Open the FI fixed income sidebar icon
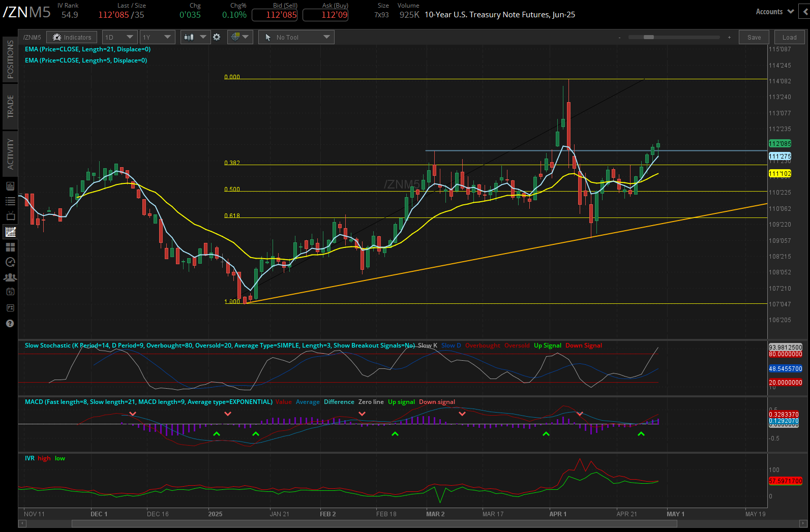The height and width of the screenshot is (532, 810). point(10,308)
